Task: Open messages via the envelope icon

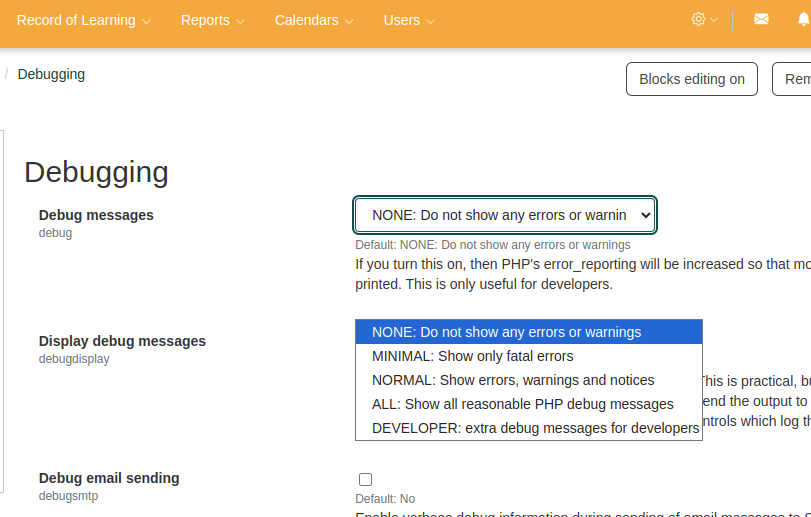Action: tap(761, 20)
